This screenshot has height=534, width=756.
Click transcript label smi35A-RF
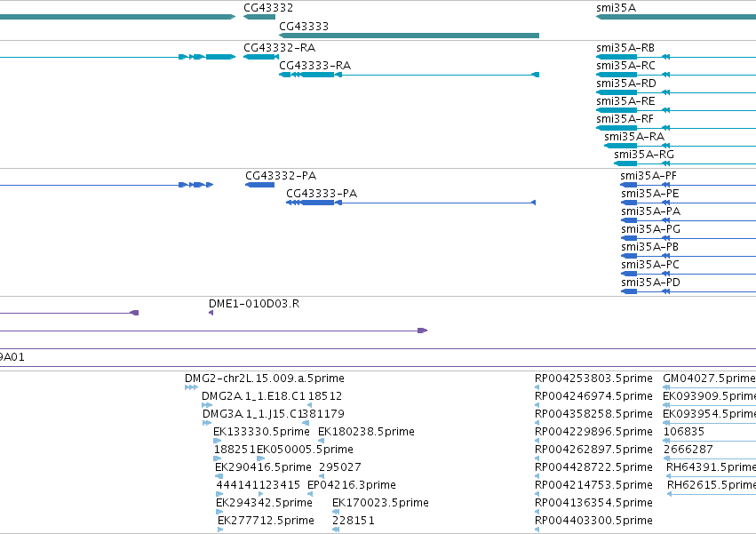(x=625, y=119)
